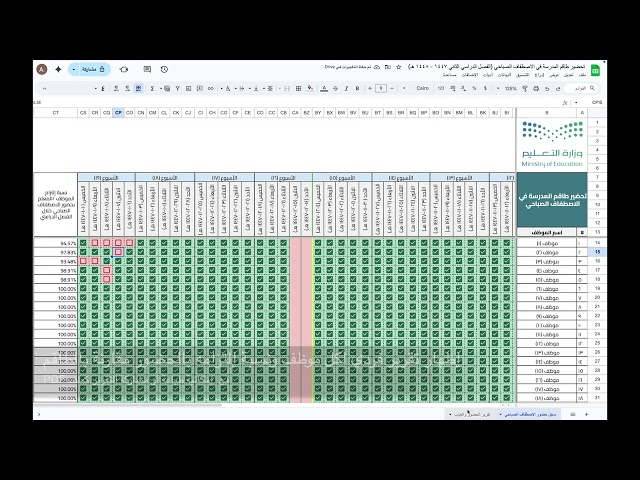Decrease font size with minus
The height and width of the screenshot is (480, 640).
[x=392, y=88]
